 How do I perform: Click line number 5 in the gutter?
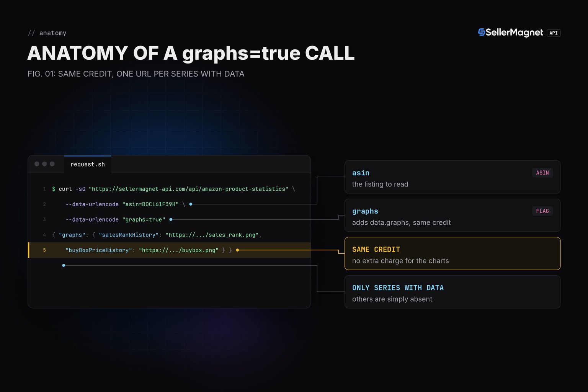click(x=44, y=250)
